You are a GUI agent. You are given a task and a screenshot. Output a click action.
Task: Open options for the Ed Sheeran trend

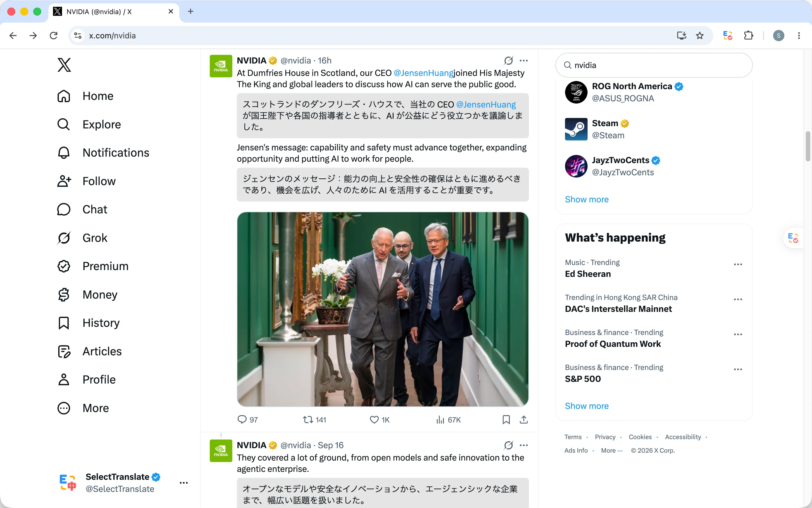click(738, 264)
